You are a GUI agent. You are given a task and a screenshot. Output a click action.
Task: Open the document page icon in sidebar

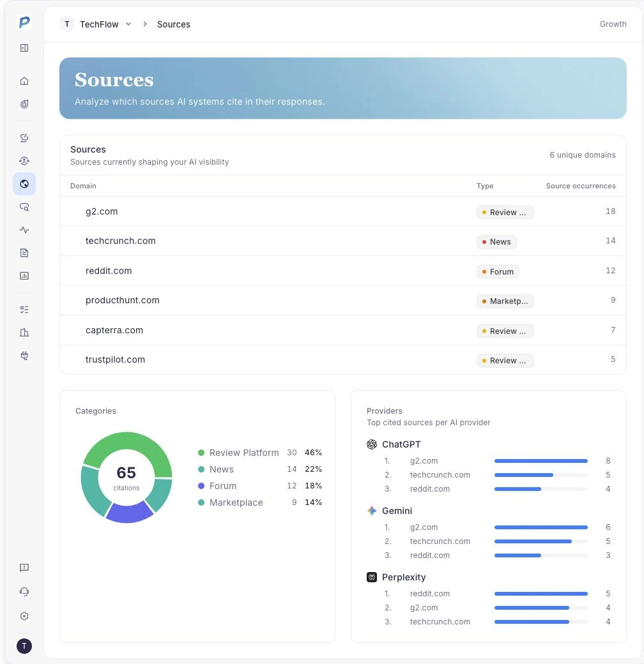(x=24, y=253)
